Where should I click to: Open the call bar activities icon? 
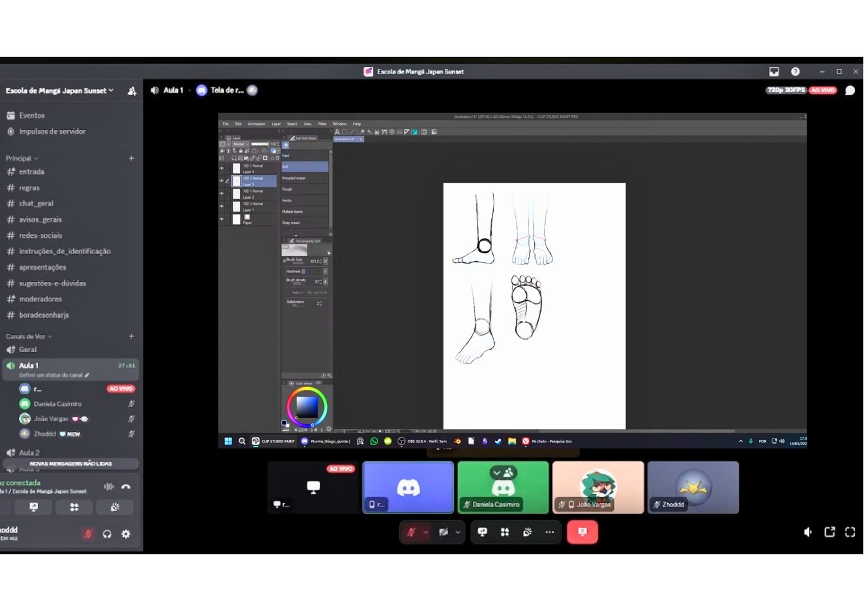(x=505, y=532)
